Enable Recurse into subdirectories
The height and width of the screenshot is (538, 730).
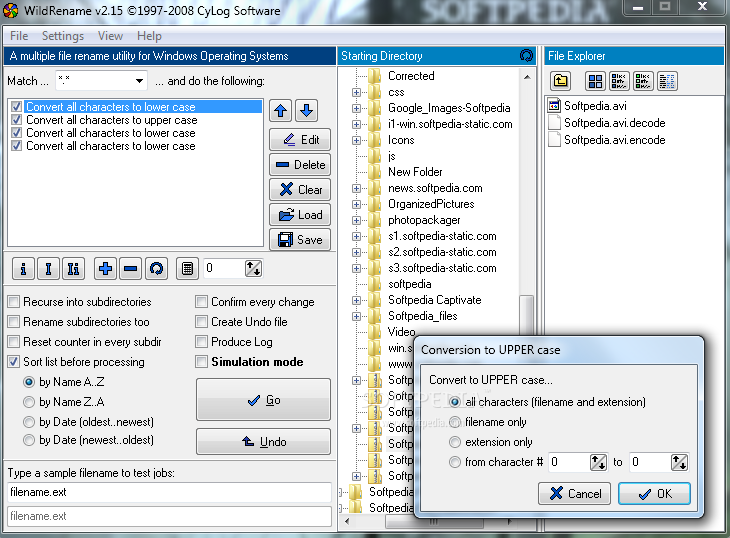14,302
